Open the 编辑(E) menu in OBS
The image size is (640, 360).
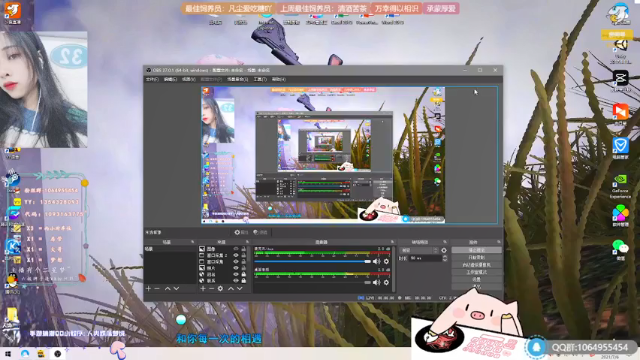click(x=170, y=80)
